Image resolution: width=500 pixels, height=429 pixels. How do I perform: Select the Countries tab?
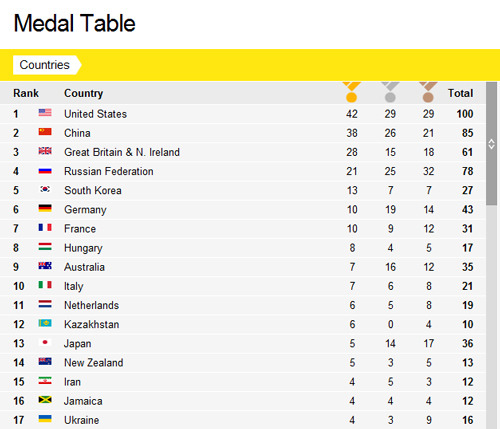pyautogui.click(x=47, y=65)
